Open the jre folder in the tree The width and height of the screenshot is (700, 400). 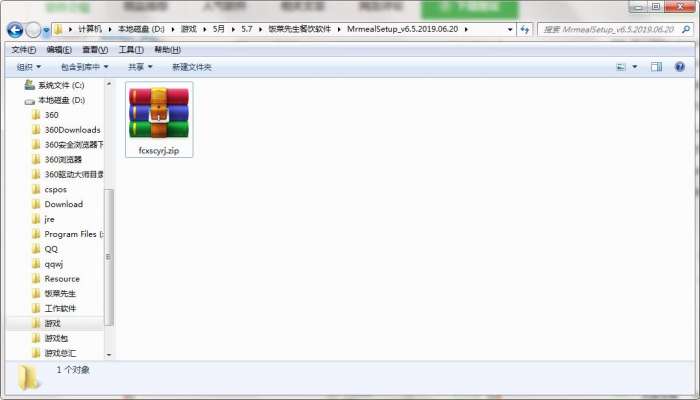49,219
